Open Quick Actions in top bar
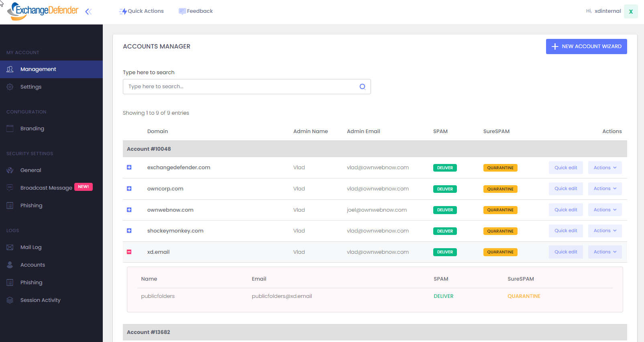This screenshot has width=644, height=342. coord(141,11)
